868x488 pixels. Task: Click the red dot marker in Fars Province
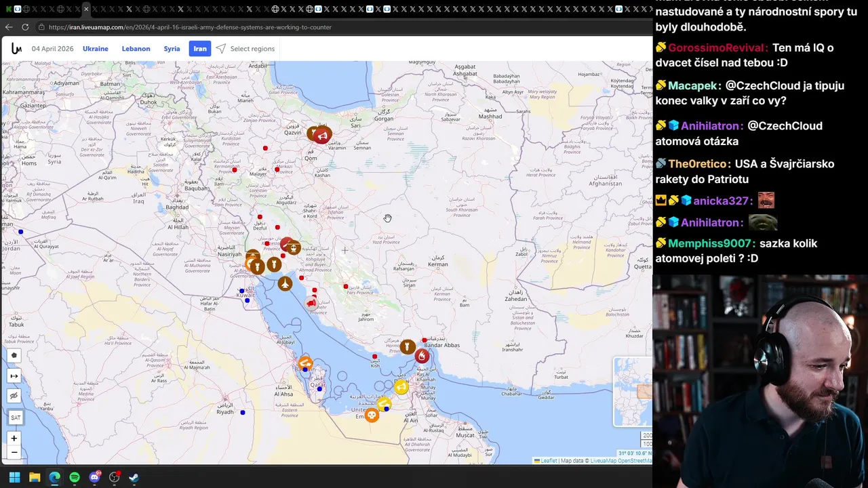[x=346, y=287]
